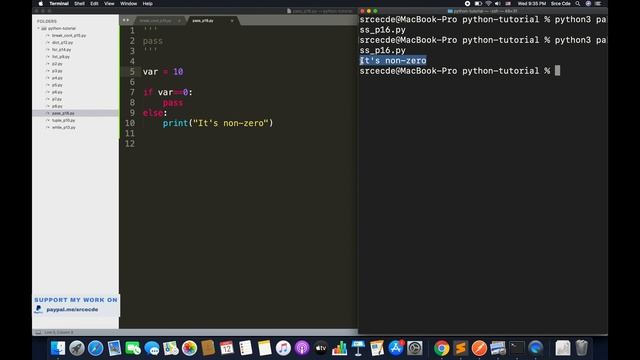
Task: Open System Preferences gear in dock
Action: pos(415,348)
